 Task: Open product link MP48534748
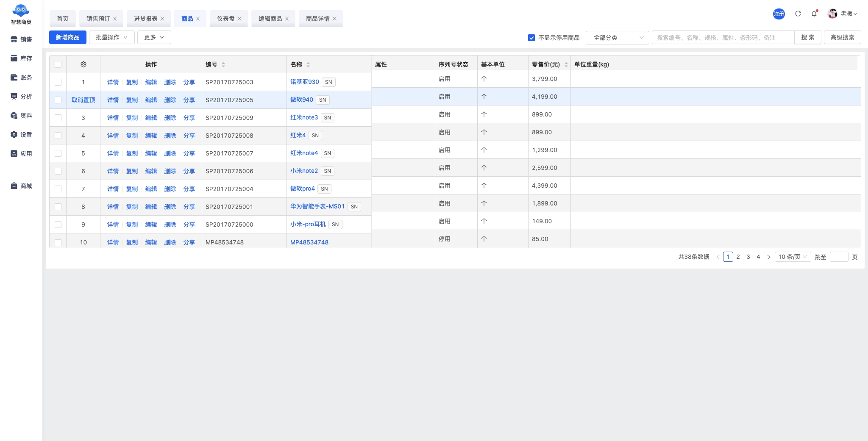pos(309,242)
